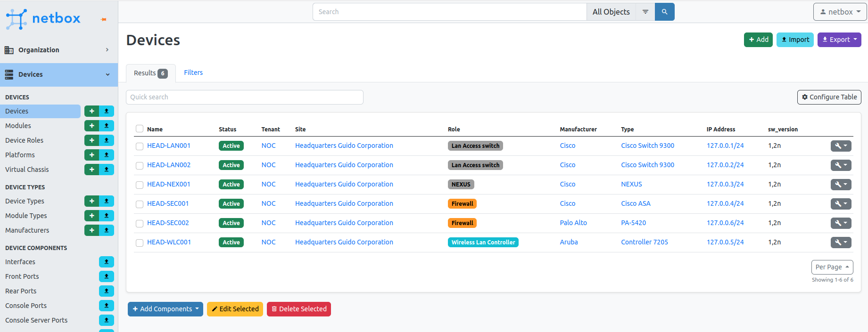Tick the HEAD-SEC002 row checkbox
868x332 pixels.
[140, 224]
